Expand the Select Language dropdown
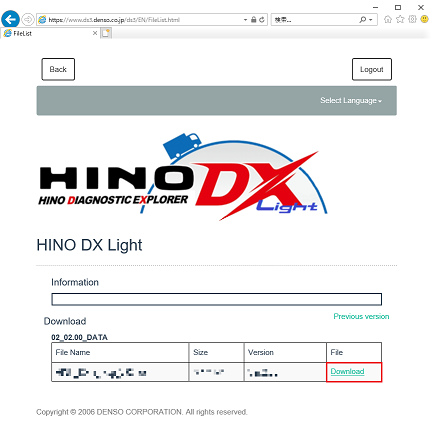 click(x=351, y=101)
